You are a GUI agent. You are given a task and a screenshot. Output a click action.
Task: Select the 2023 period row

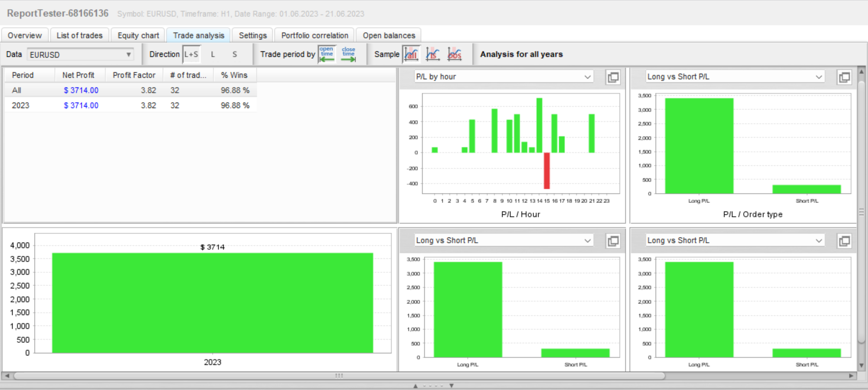pyautogui.click(x=131, y=105)
